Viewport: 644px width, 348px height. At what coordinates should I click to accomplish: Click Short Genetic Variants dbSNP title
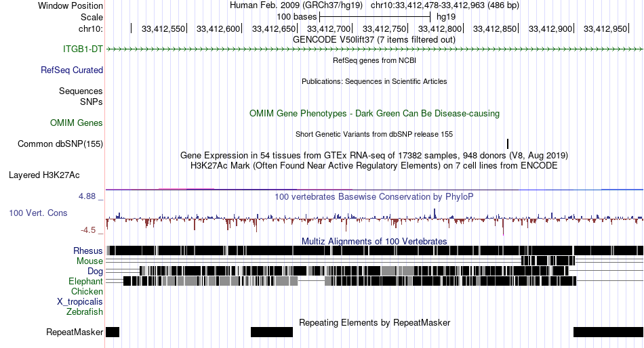374,134
